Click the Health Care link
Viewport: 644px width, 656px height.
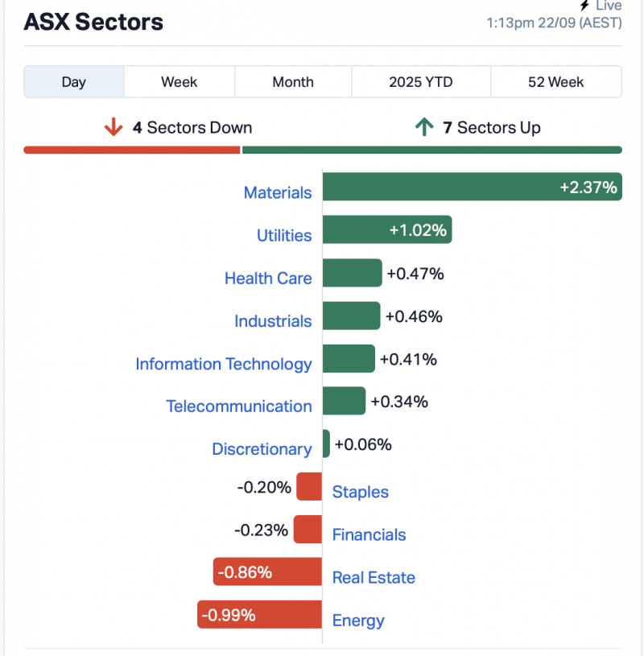point(268,278)
